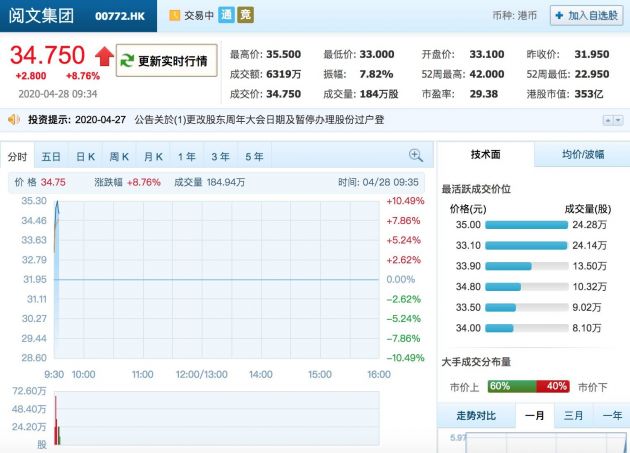This screenshot has width=630, height=453.
Task: Click the 最高价 value 35.500
Action: pyautogui.click(x=284, y=54)
